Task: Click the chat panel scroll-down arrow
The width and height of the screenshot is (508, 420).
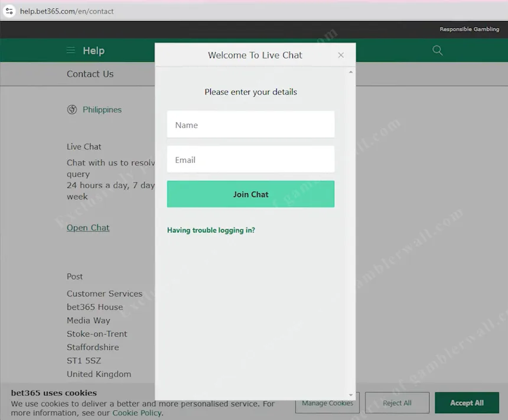Action: 351,395
